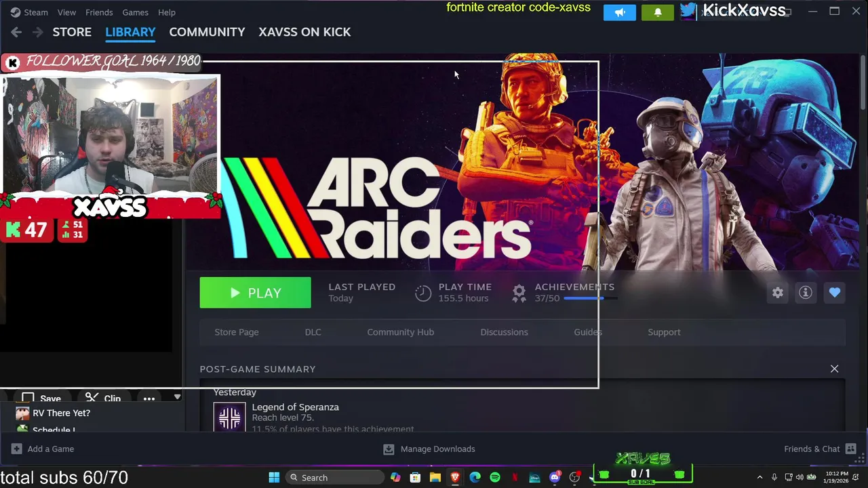Screen dimensions: 868x488
Task: Switch to the COMMUNITY tab
Action: click(x=207, y=32)
